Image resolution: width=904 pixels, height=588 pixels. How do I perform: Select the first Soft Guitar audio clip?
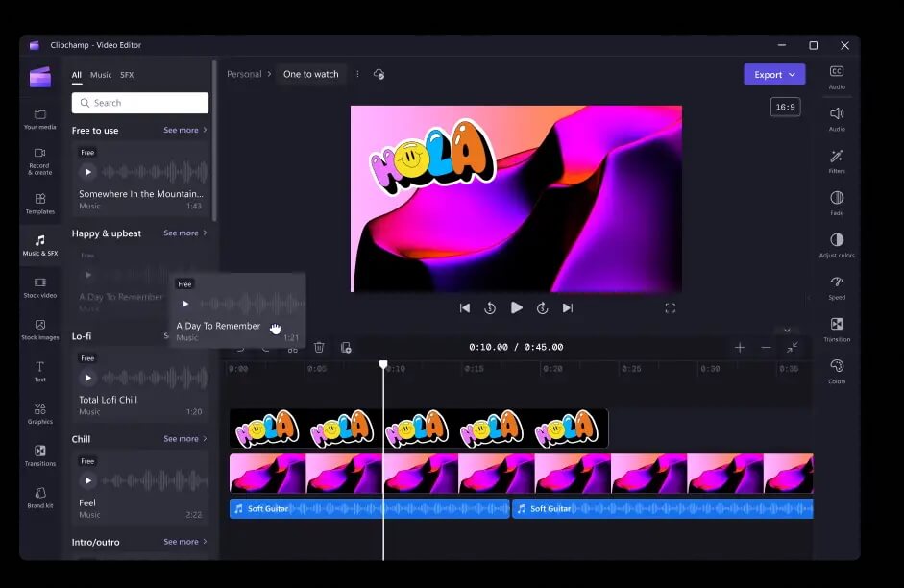[x=370, y=508]
